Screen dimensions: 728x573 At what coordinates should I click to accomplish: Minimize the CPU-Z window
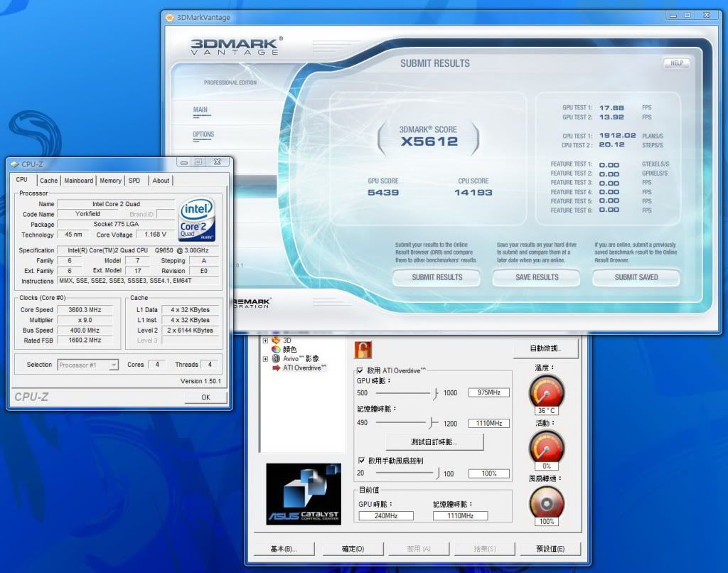pyautogui.click(x=184, y=162)
